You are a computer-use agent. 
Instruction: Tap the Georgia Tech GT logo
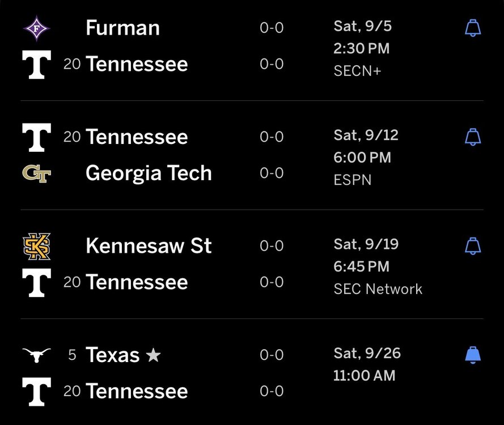pyautogui.click(x=37, y=173)
